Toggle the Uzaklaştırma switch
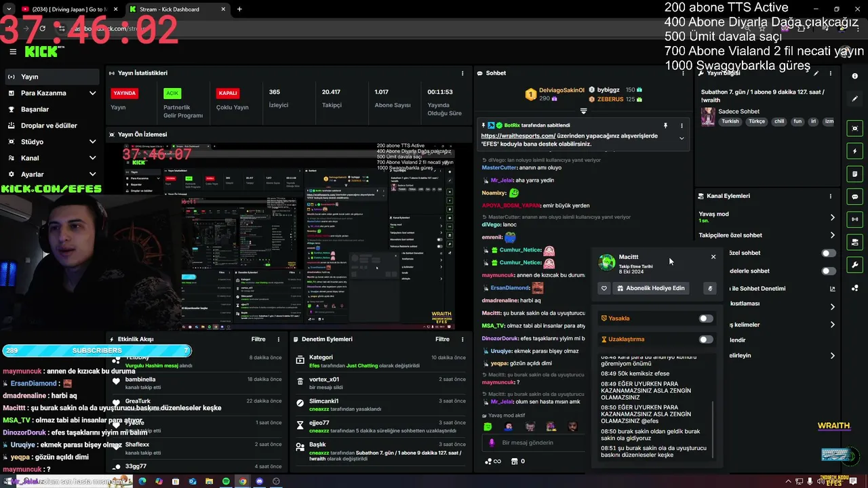 [706, 340]
